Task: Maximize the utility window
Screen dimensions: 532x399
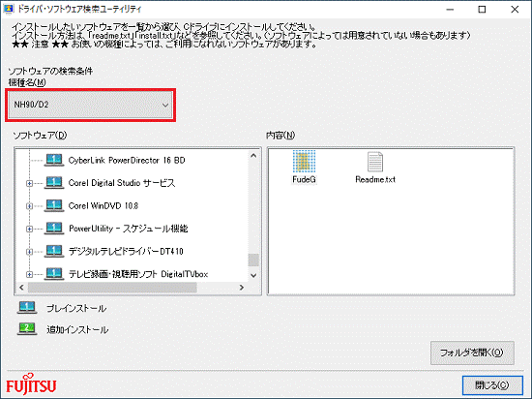Action: click(x=482, y=10)
